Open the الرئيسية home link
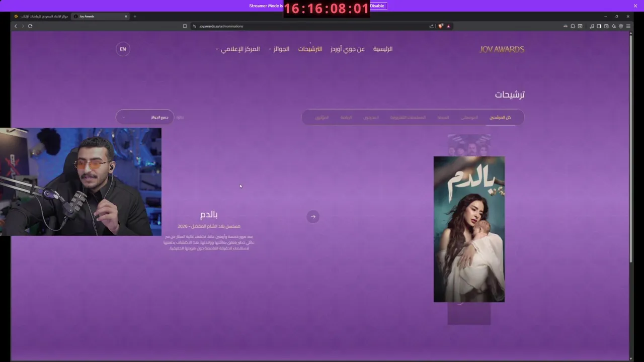The height and width of the screenshot is (362, 644). 383,49
